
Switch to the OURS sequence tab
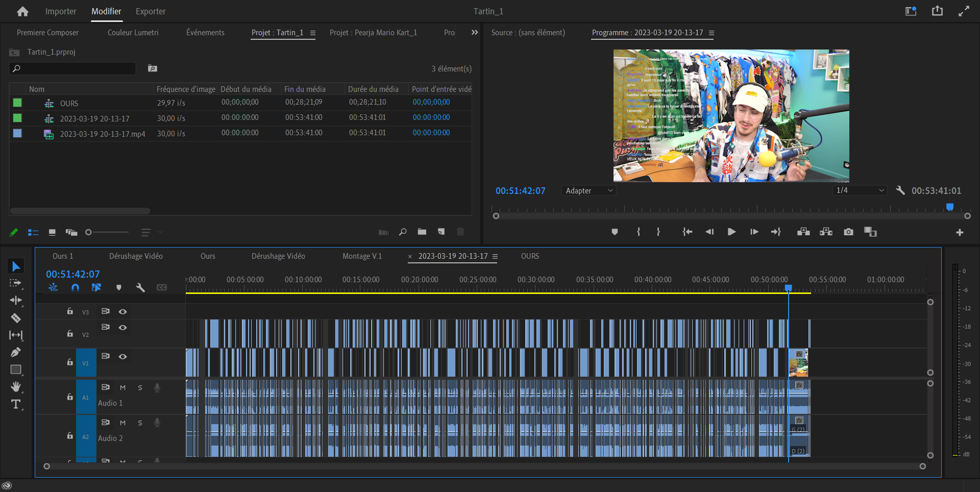[x=530, y=256]
